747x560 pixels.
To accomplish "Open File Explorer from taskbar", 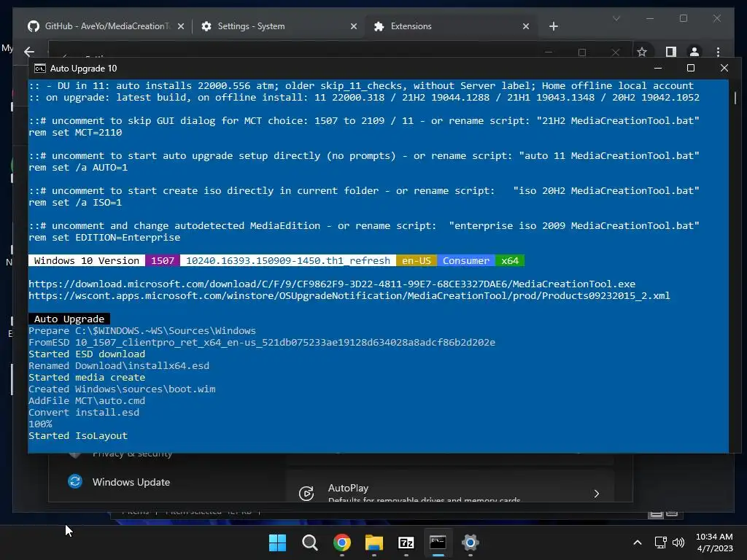I will pos(374,542).
